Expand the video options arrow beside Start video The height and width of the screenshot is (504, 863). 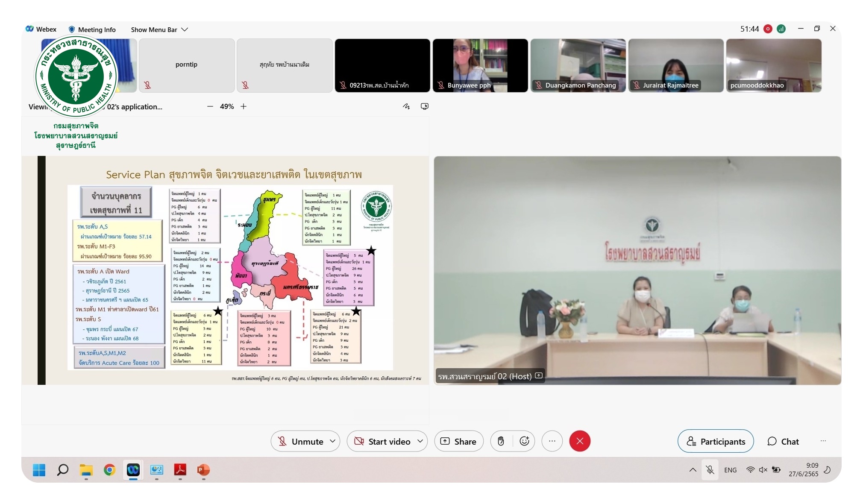420,441
